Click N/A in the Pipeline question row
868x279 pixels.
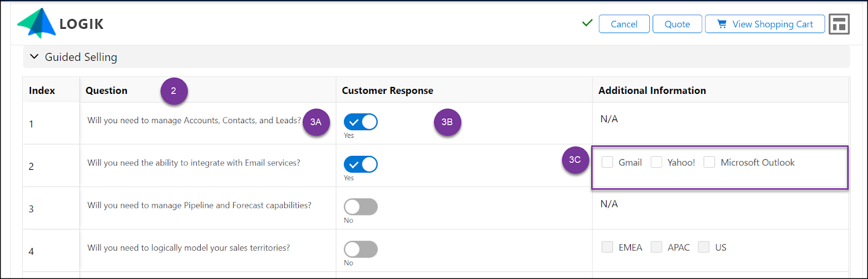(x=609, y=204)
